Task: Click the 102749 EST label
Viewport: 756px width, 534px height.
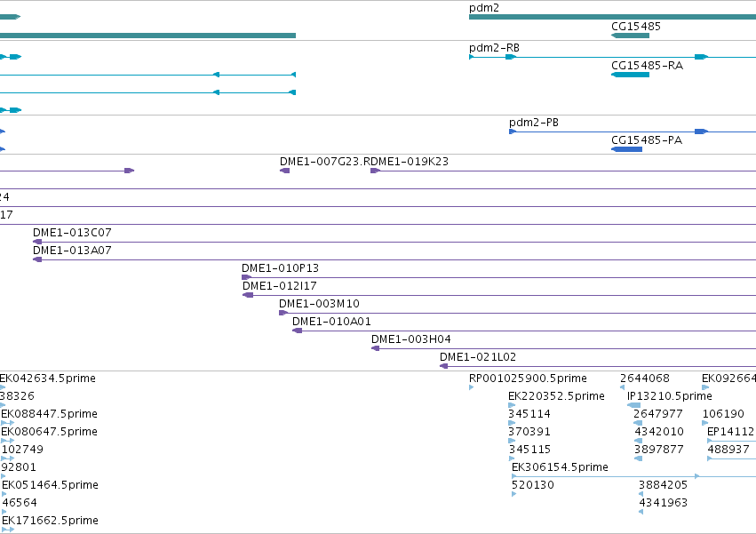Action: [22, 450]
